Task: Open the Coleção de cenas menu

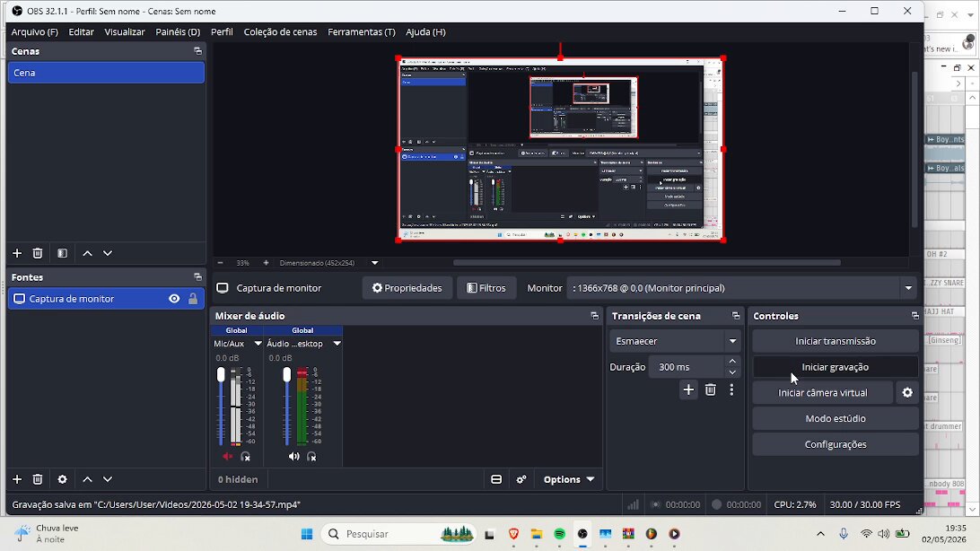Action: click(x=280, y=32)
